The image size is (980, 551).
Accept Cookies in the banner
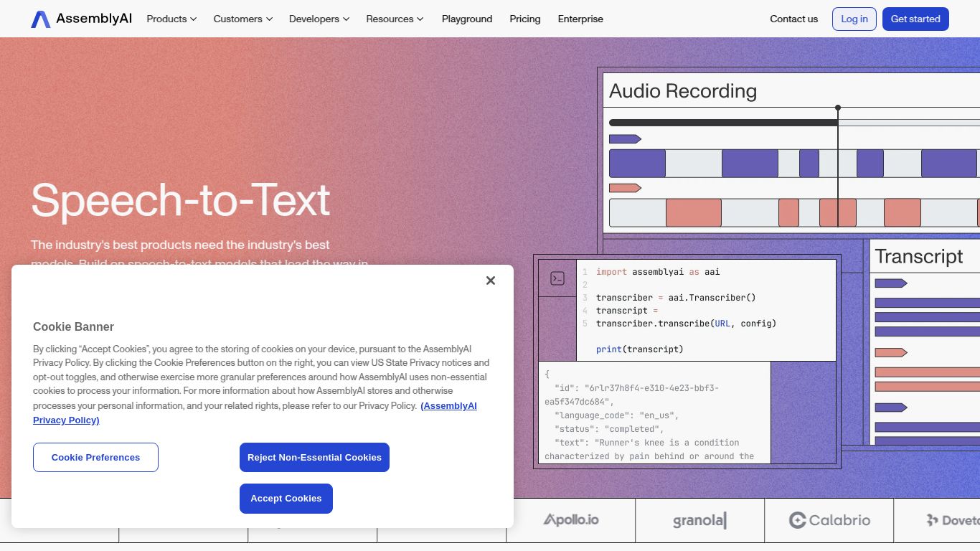pyautogui.click(x=286, y=498)
